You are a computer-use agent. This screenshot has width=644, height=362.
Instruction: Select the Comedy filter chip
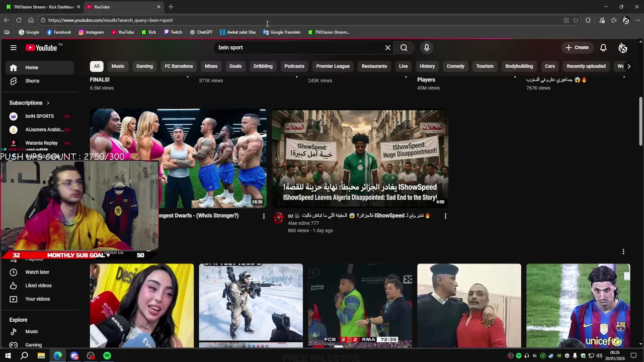click(456, 66)
